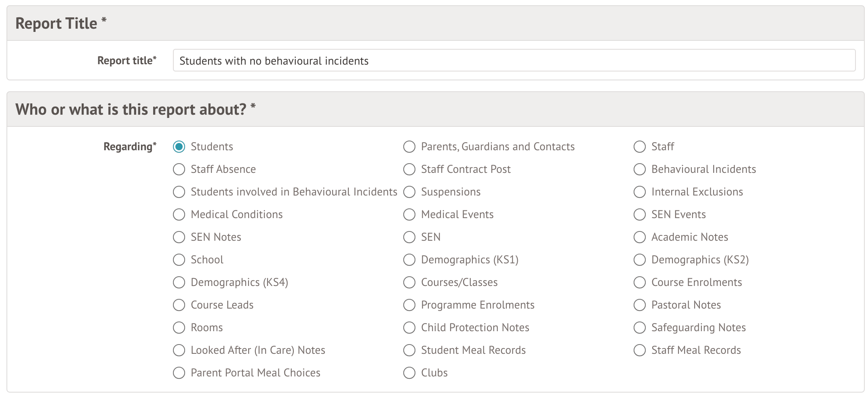Choose the Academic Notes radio button
Image resolution: width=868 pixels, height=395 pixels.
click(640, 237)
